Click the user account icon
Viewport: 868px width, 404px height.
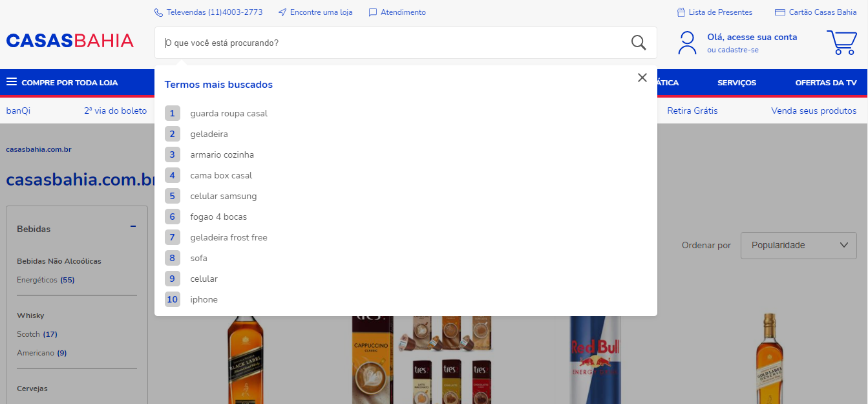(x=687, y=43)
